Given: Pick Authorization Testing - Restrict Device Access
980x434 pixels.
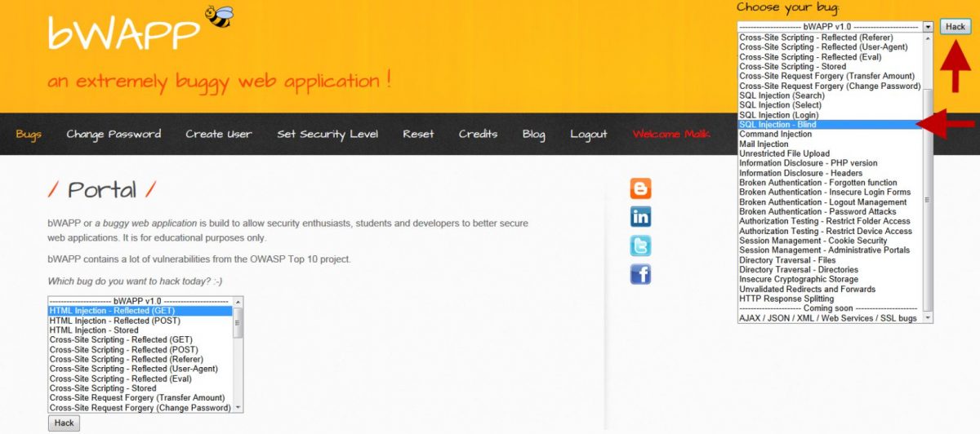Looking at the screenshot, I should (829, 231).
